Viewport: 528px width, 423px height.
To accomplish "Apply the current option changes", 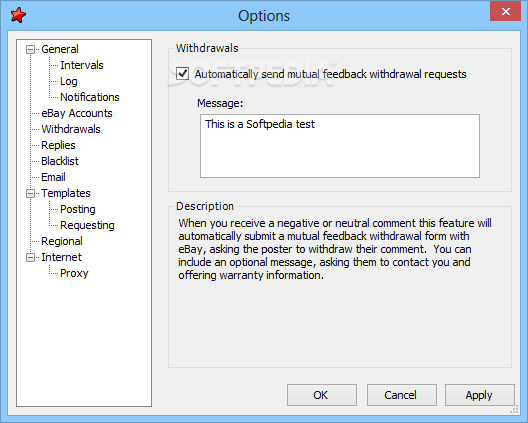I will point(480,395).
